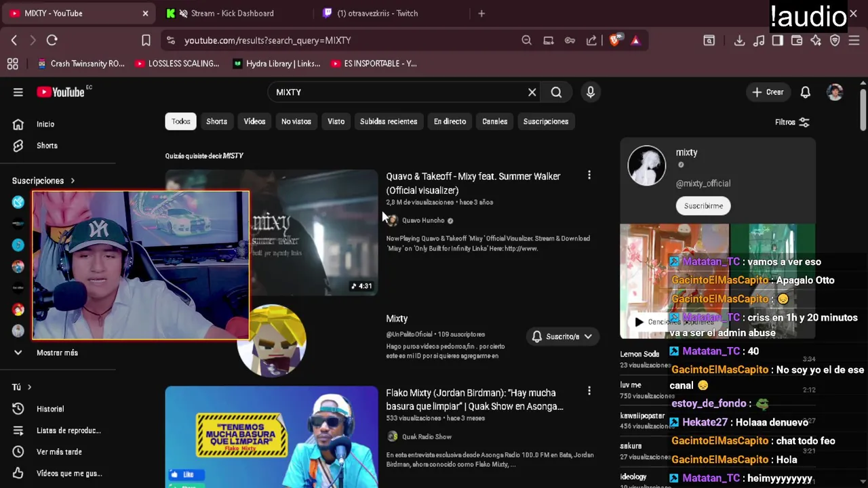Screen dimensions: 868x488
Task: Open Crash Twinsanity bookmark
Action: (81, 64)
